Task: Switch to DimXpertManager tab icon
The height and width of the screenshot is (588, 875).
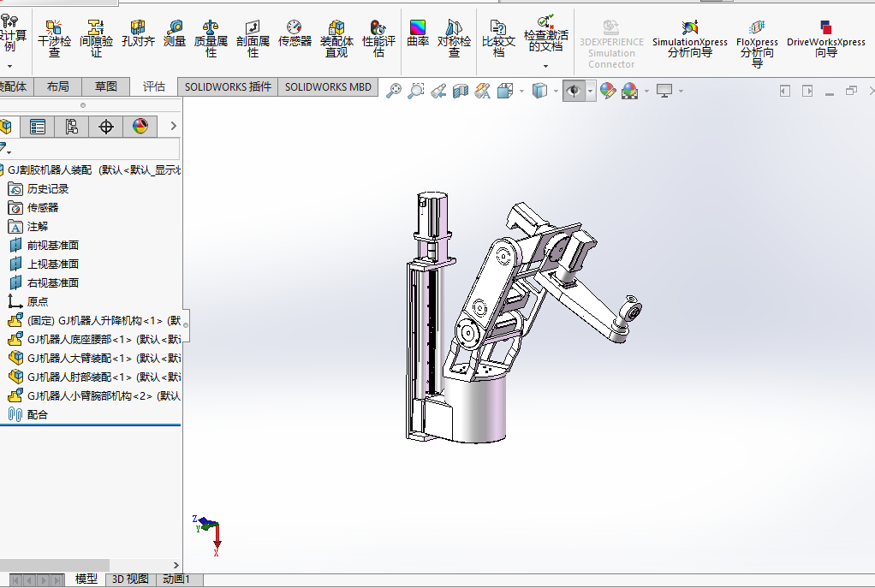Action: [106, 128]
